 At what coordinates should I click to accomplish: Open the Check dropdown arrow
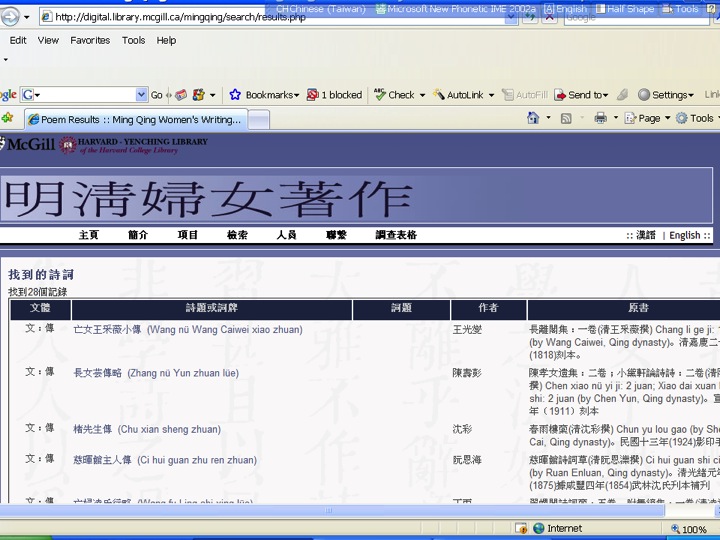[x=422, y=95]
